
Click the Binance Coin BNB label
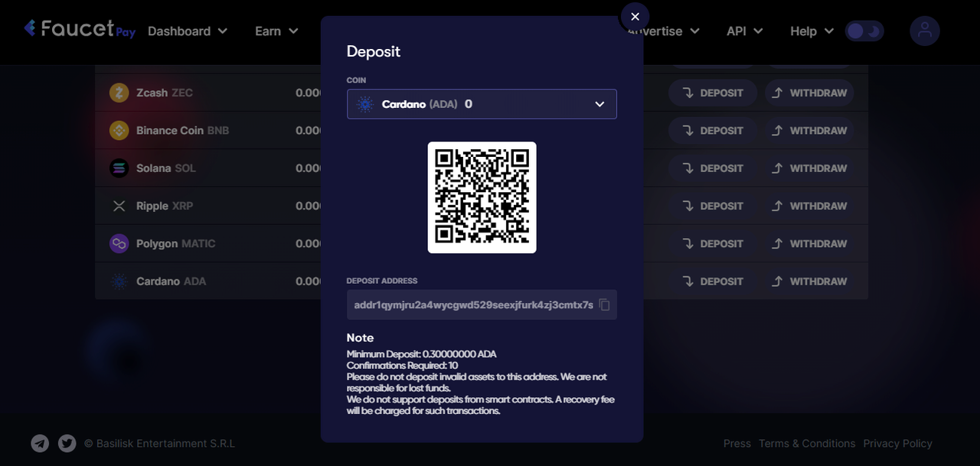tap(183, 130)
